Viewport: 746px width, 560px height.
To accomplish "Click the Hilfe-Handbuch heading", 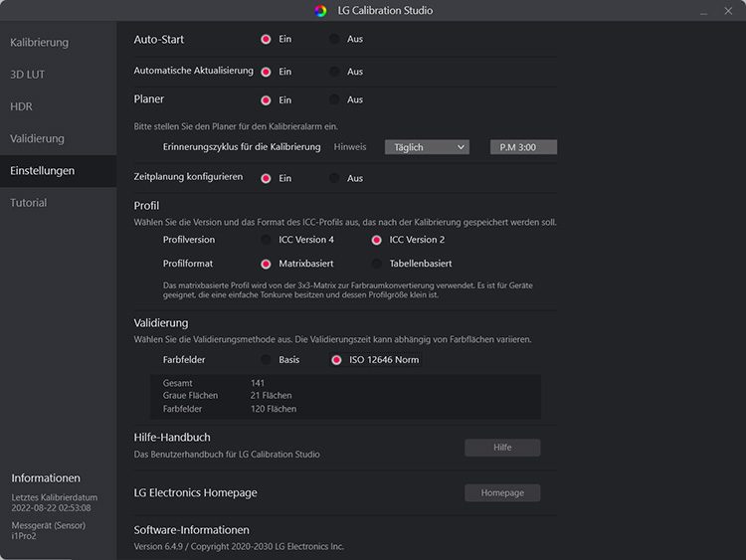I will 172,438.
